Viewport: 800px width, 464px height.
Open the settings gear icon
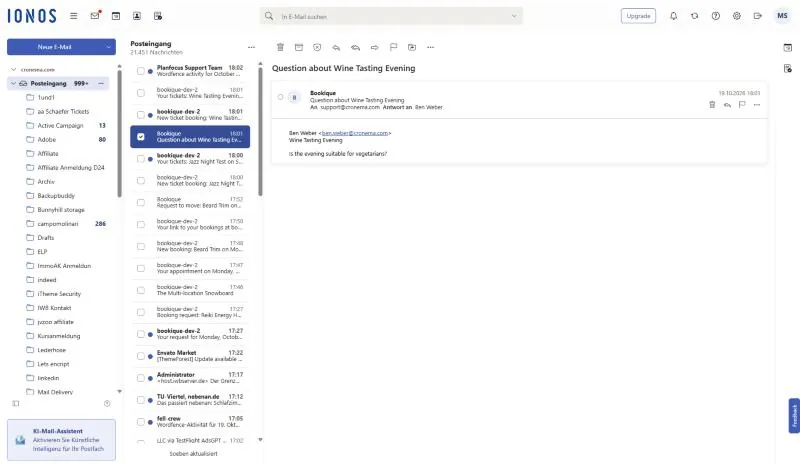(737, 16)
